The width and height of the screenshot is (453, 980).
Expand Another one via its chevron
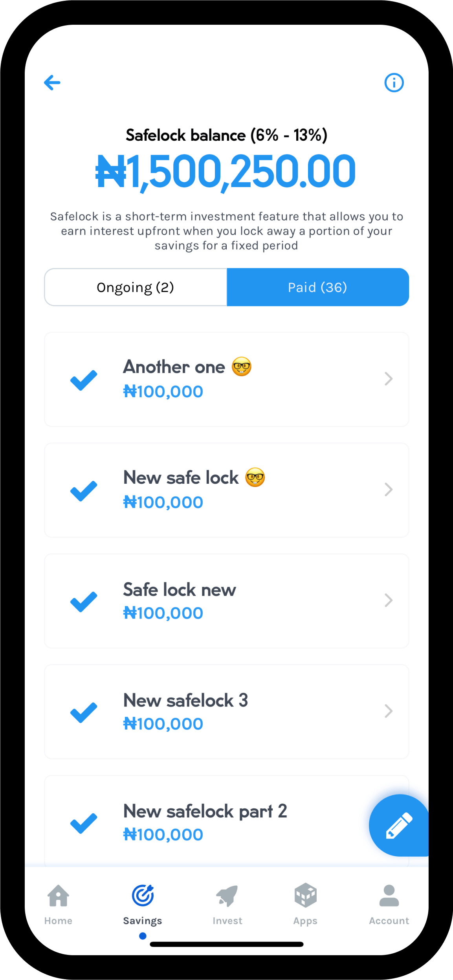click(389, 379)
